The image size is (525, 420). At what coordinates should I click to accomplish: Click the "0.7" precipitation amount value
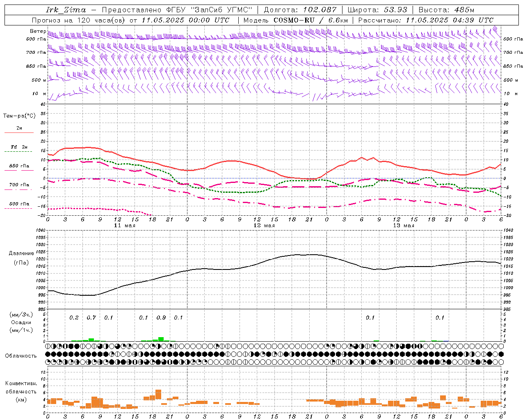pyautogui.click(x=91, y=318)
